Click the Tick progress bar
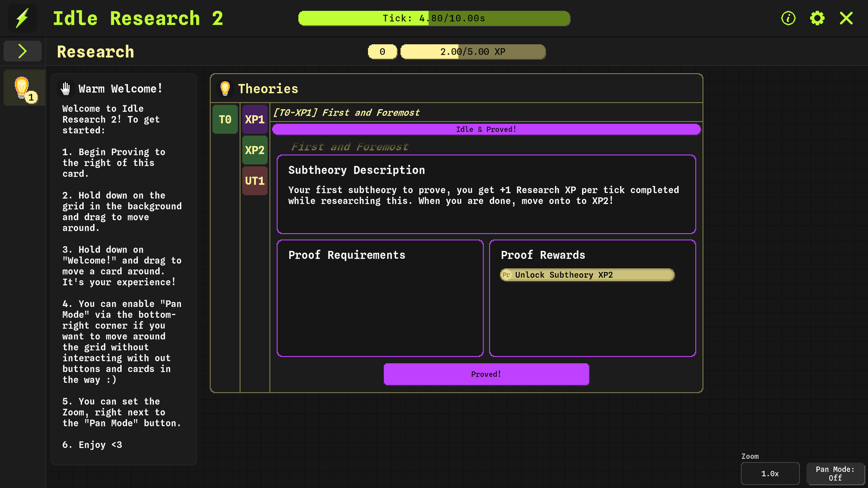Viewport: 868px width, 488px height. (434, 18)
